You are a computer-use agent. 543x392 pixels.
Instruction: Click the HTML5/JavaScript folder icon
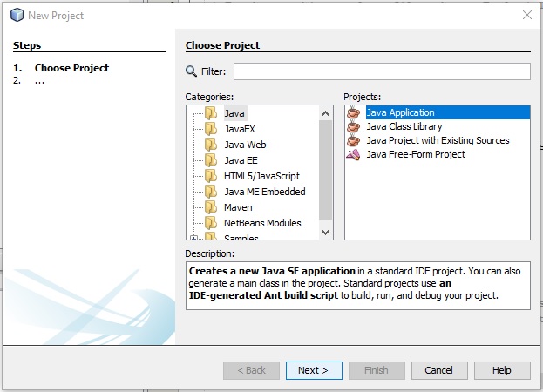[x=211, y=176]
